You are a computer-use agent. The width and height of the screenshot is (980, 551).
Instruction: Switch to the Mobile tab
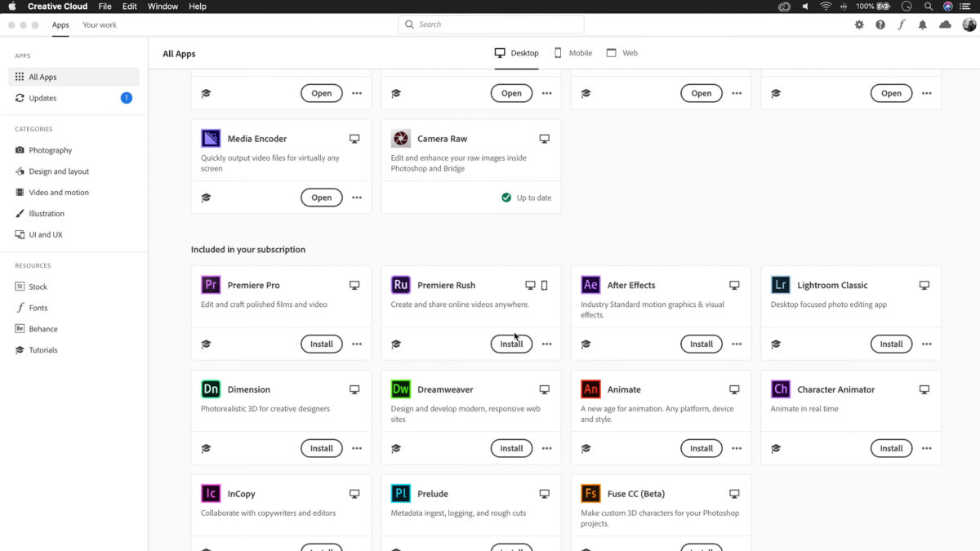click(x=572, y=53)
